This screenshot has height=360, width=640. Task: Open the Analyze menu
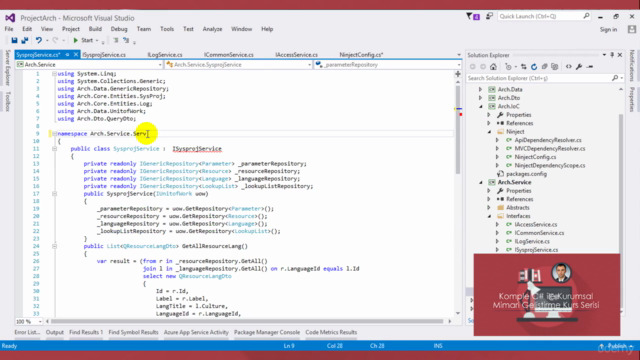point(212,29)
